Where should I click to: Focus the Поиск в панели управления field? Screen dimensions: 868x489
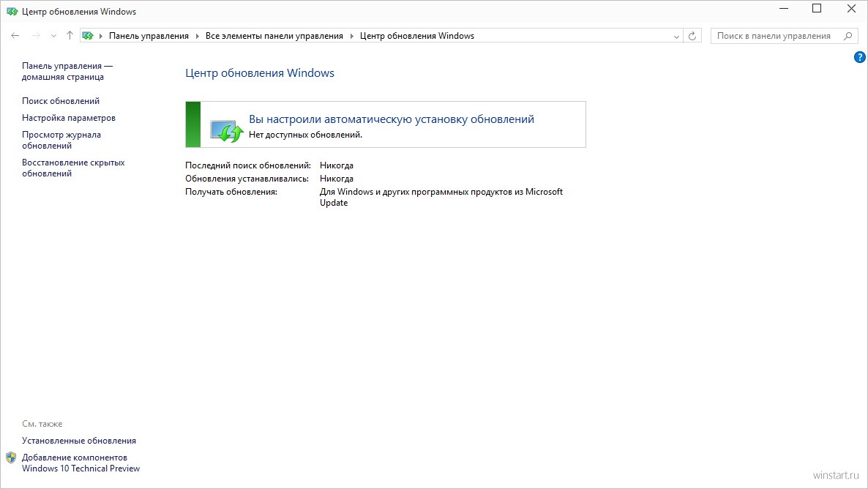pyautogui.click(x=784, y=36)
